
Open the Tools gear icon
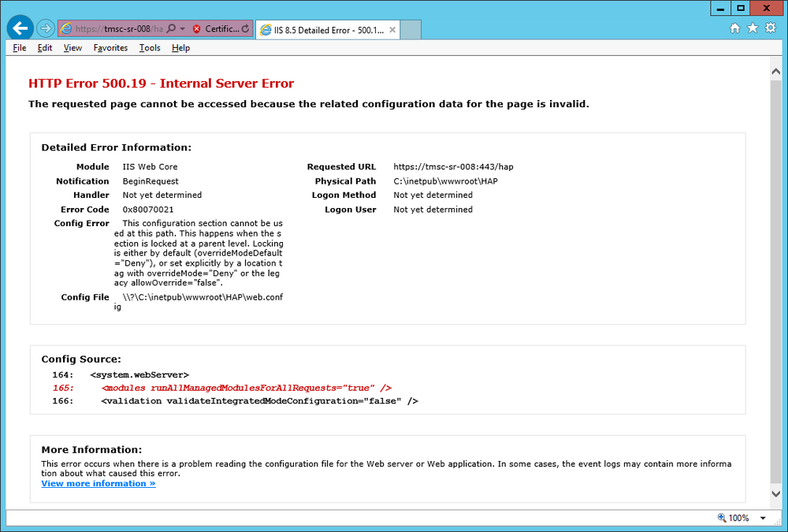(771, 28)
